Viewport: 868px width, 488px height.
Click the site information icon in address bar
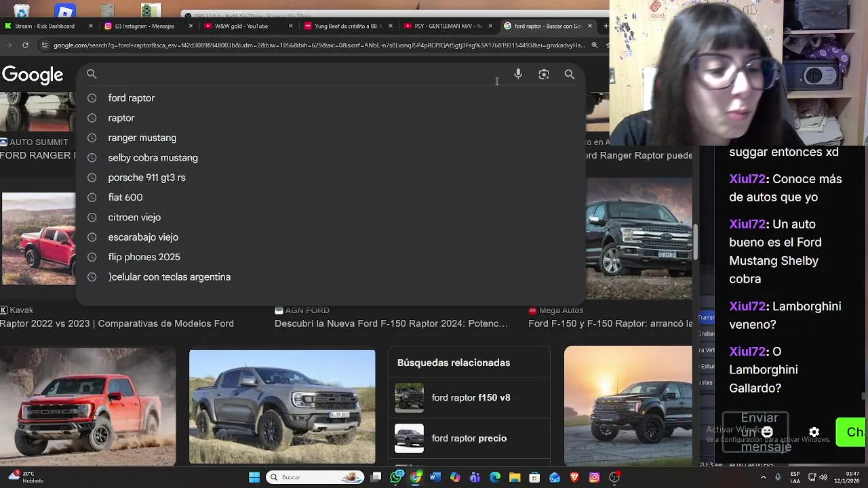point(44,45)
